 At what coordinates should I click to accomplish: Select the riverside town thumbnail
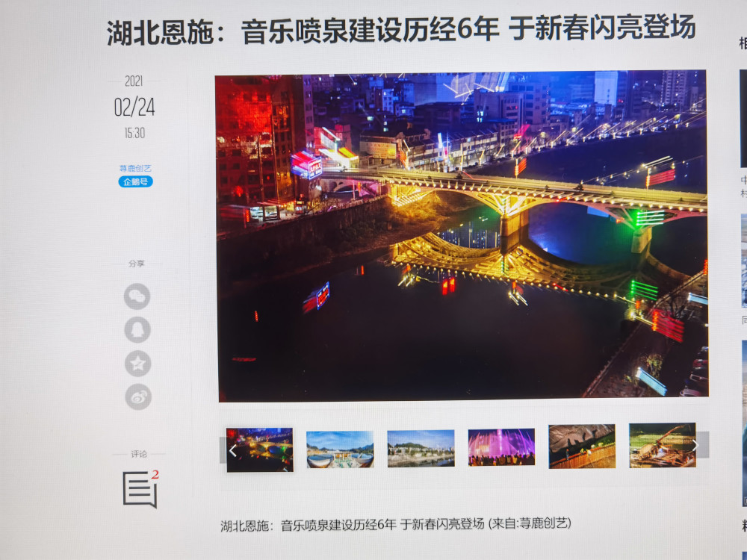tap(421, 449)
